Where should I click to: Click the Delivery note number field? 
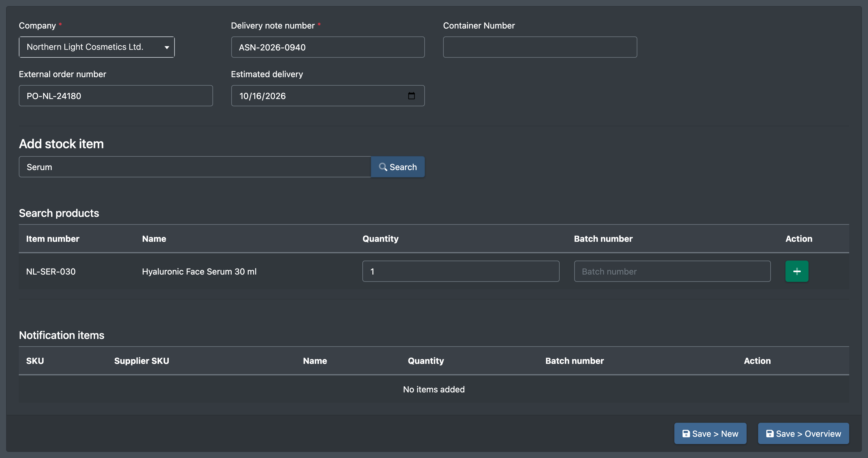328,47
